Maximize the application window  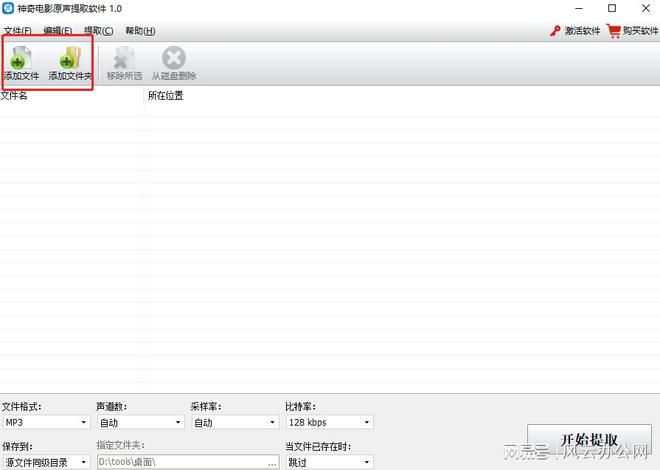pyautogui.click(x=612, y=8)
